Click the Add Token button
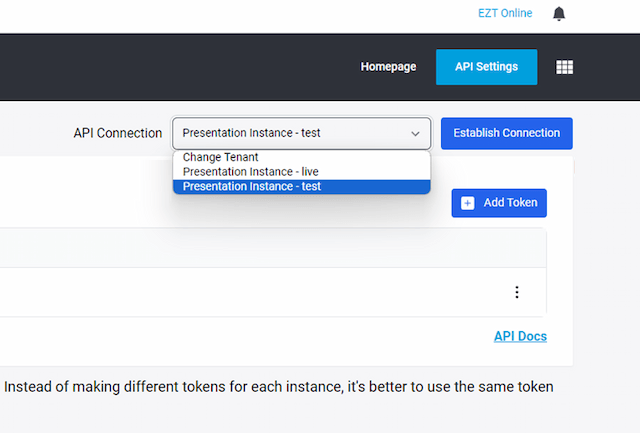The image size is (640, 433). tap(499, 203)
